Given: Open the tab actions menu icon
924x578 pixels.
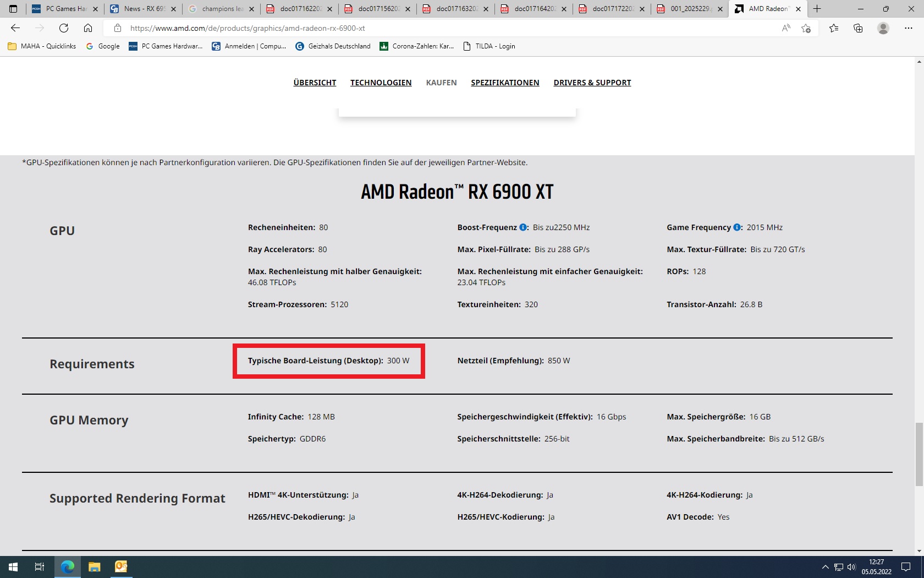Looking at the screenshot, I should pyautogui.click(x=13, y=9).
